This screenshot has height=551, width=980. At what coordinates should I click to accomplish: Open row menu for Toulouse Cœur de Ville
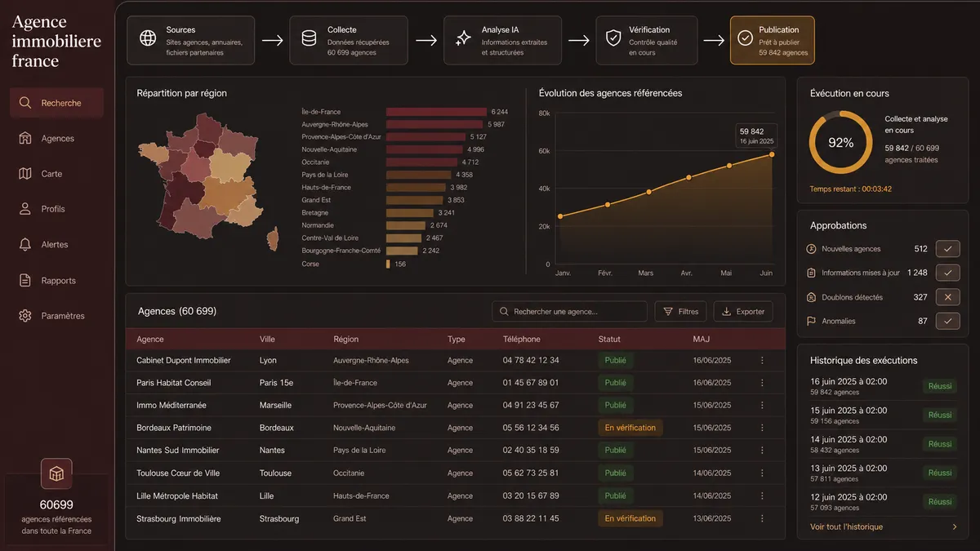(762, 473)
